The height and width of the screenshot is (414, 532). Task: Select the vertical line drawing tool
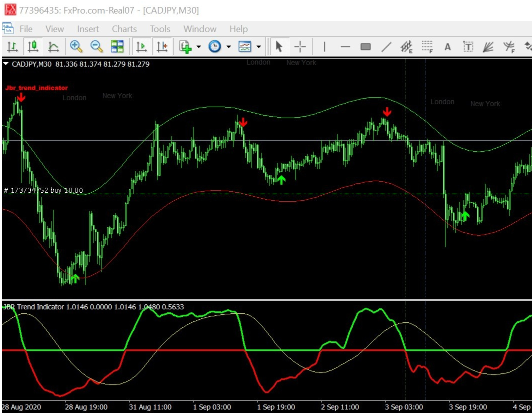[x=324, y=47]
